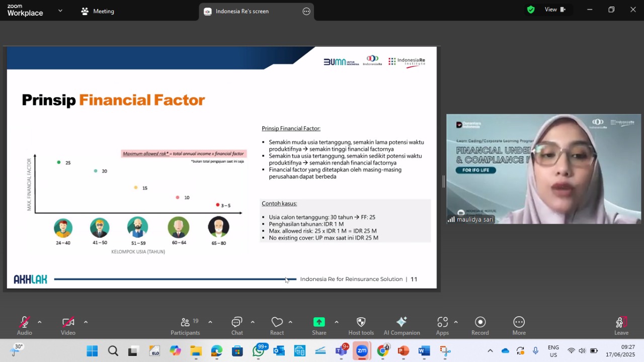Viewport: 644px width, 362px height.
Task: Unmute the Audio microphone
Action: coord(24,326)
